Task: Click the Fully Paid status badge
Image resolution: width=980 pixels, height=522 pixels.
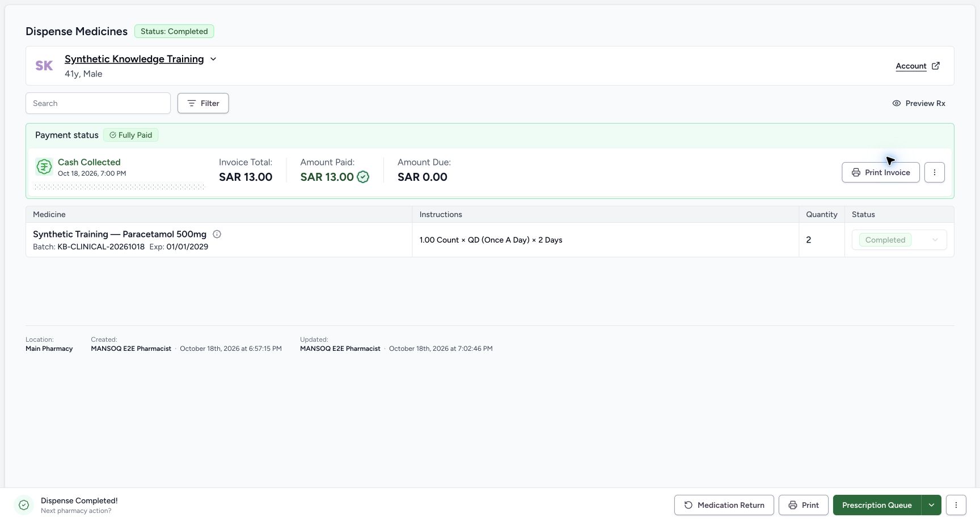Action: click(x=131, y=135)
